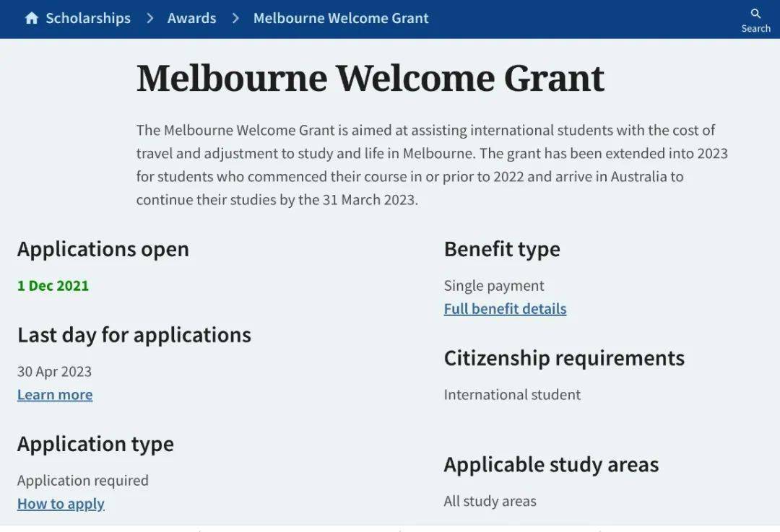Open the Full benefit details link
Screen dimensions: 780x532
505,309
